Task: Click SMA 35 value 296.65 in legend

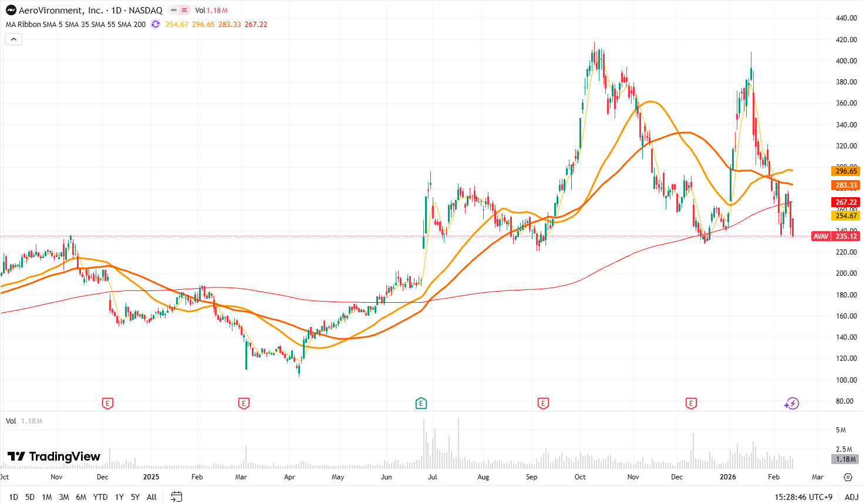Action: pos(203,24)
